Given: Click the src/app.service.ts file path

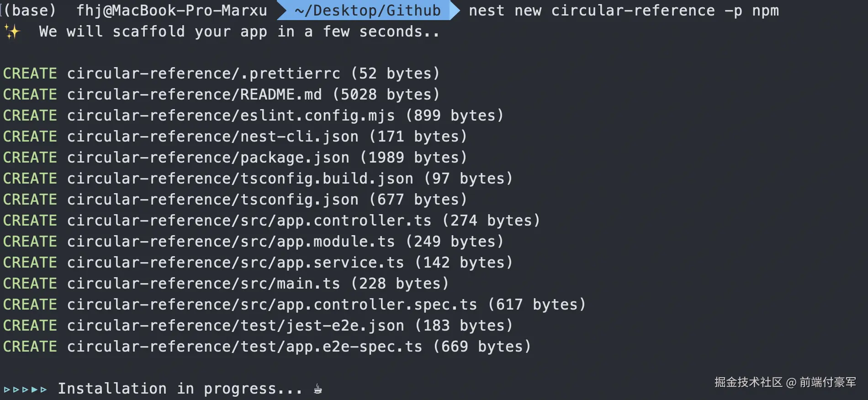Looking at the screenshot, I should [235, 263].
